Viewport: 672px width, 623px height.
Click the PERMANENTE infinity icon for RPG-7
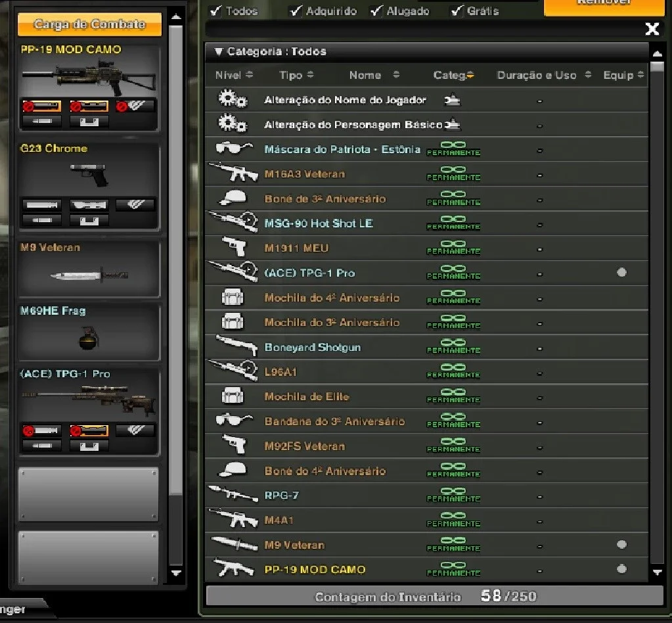tap(453, 494)
